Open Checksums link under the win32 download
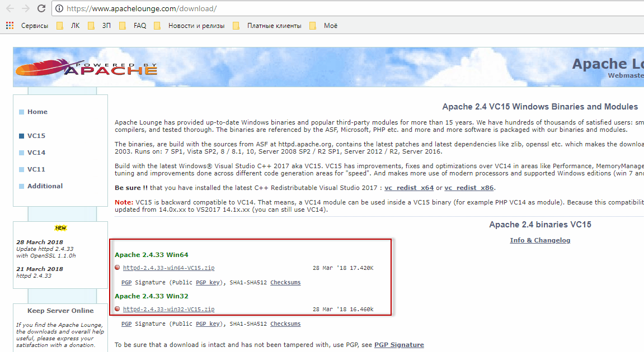Viewport: 644px width, 352px height. coord(285,324)
